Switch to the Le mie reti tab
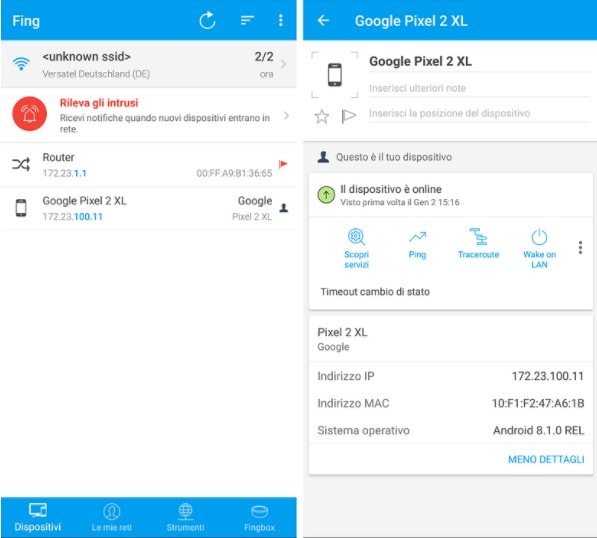Image resolution: width=597 pixels, height=538 pixels. [112, 517]
